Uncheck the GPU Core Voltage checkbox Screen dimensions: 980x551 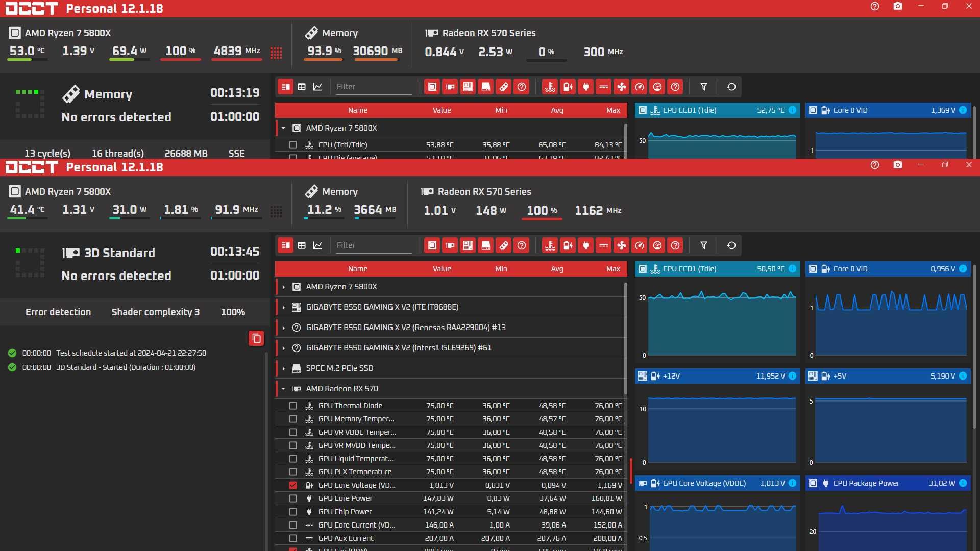(x=293, y=485)
